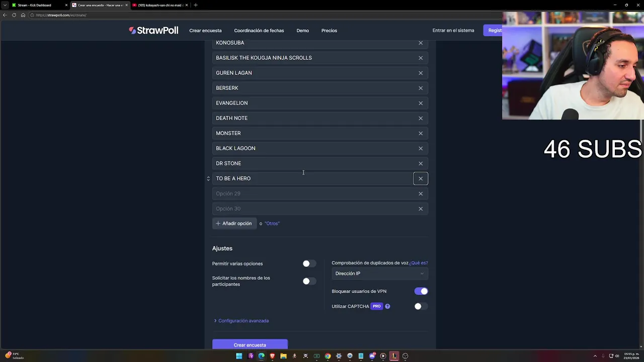The width and height of the screenshot is (644, 362).
Task: Remove the empty Opción 30 field
Action: click(421, 209)
